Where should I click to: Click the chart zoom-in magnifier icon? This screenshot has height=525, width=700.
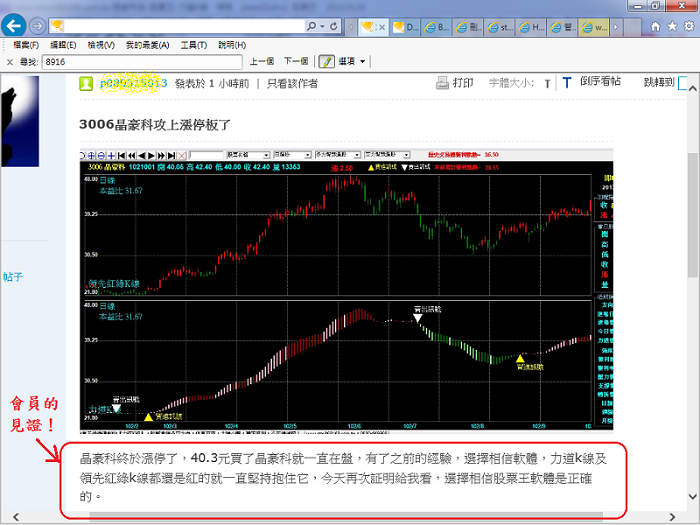coord(92,155)
